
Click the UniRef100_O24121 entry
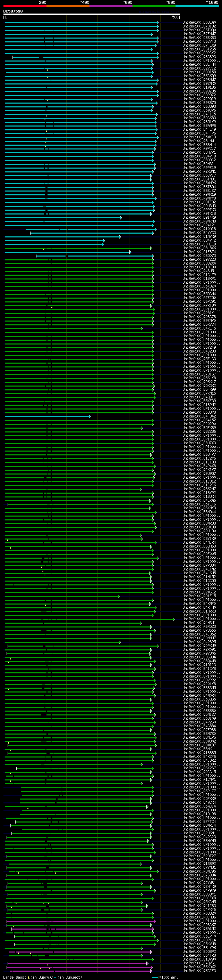199,225
